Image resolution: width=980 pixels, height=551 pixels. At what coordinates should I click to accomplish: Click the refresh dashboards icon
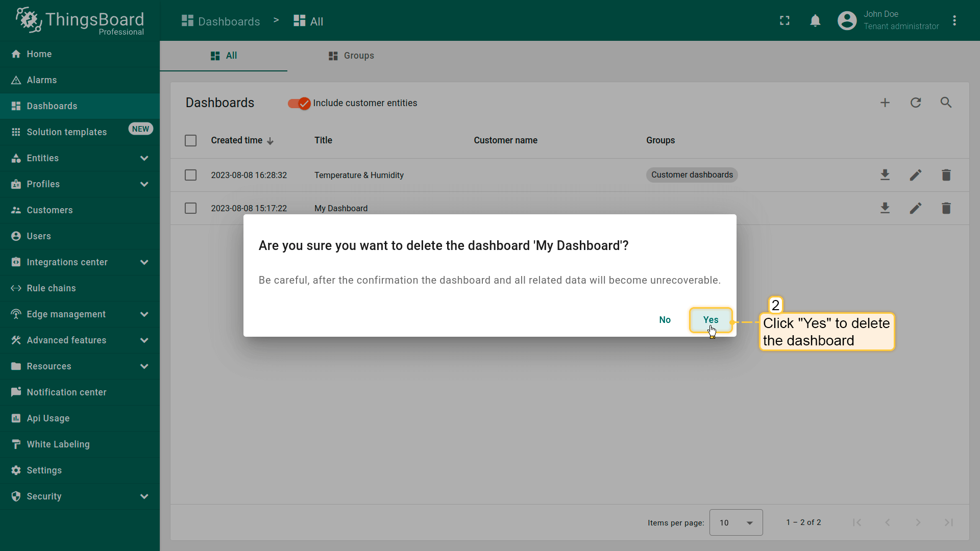coord(916,103)
